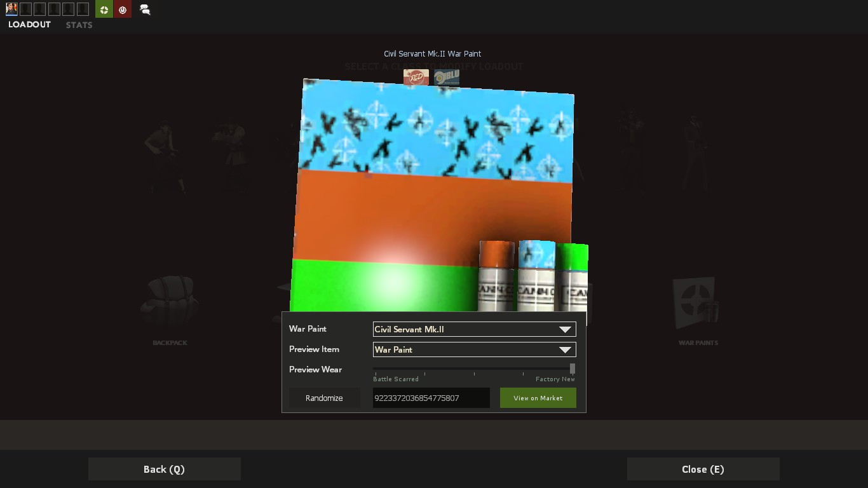The width and height of the screenshot is (868, 488).
Task: Click the Civil Servant Mk.II War Paint title
Action: point(432,54)
